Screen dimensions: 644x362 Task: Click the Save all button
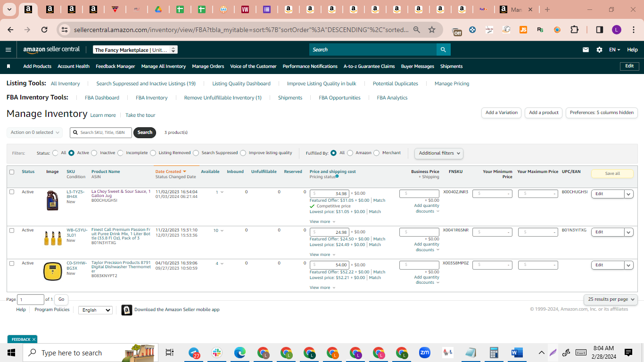(x=612, y=173)
